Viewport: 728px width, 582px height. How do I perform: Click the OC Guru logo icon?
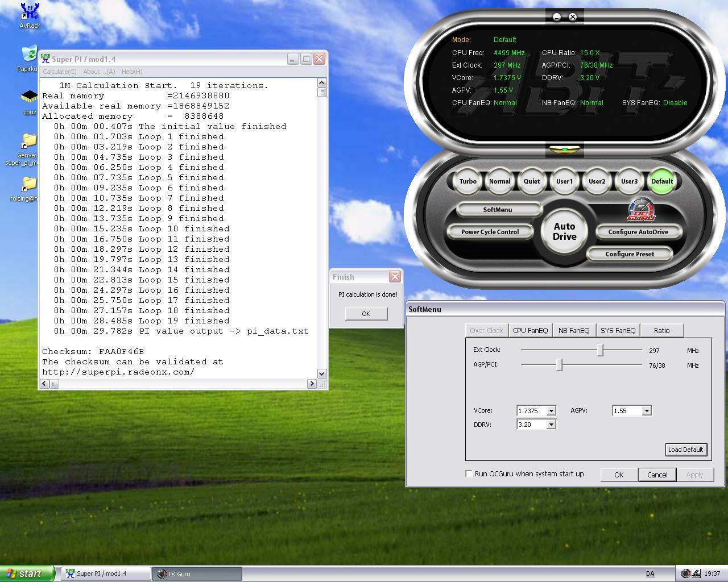[x=641, y=210]
